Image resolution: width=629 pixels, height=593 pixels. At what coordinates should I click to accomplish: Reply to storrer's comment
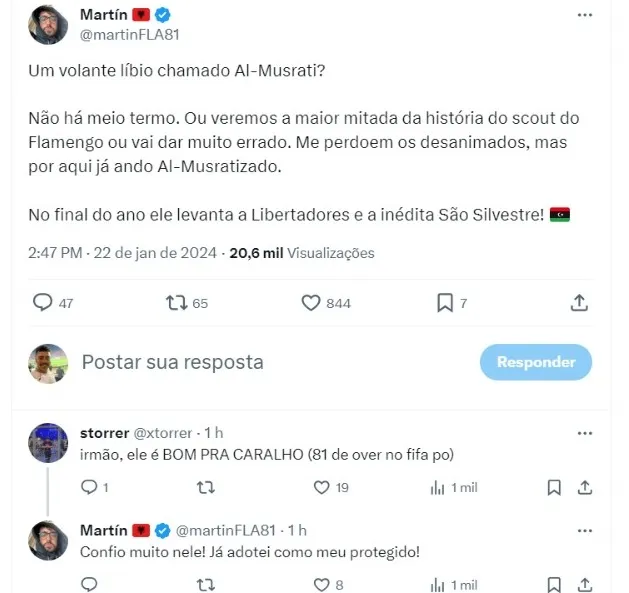click(x=89, y=487)
